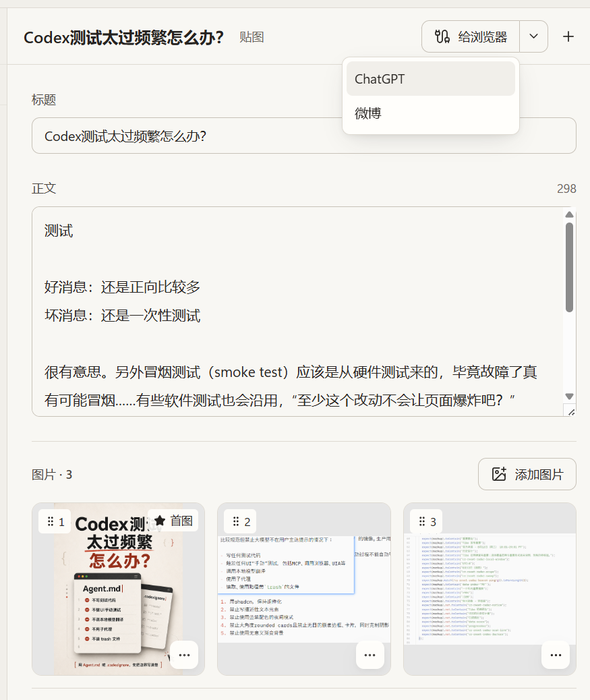Choose ChatGPT from the dropdown menu
590x700 pixels.
(x=431, y=79)
